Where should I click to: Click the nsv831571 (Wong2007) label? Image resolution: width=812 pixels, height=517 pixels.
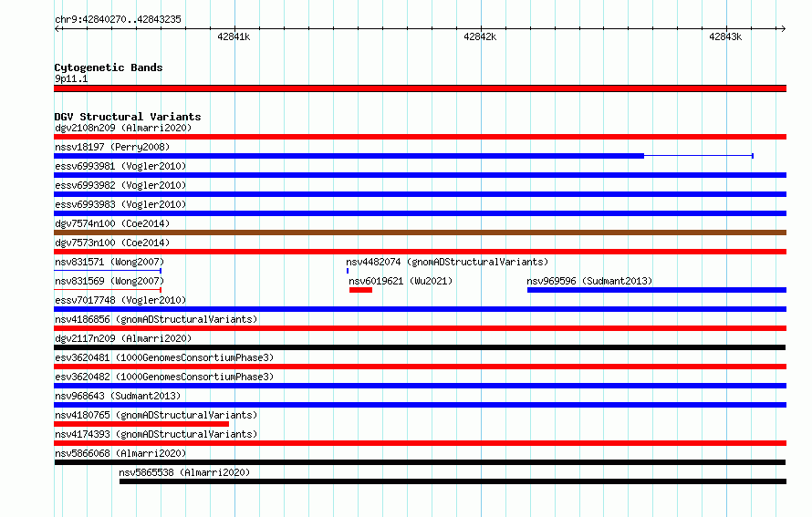click(x=109, y=262)
